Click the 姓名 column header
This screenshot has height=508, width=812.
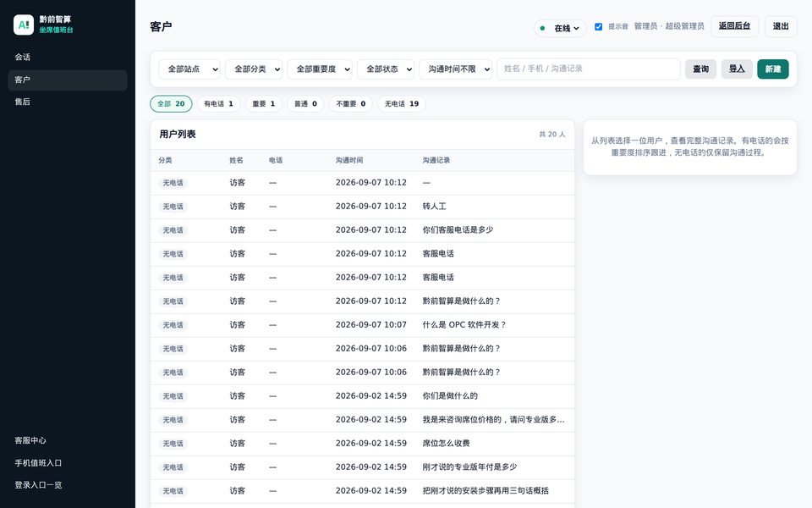[x=236, y=160]
